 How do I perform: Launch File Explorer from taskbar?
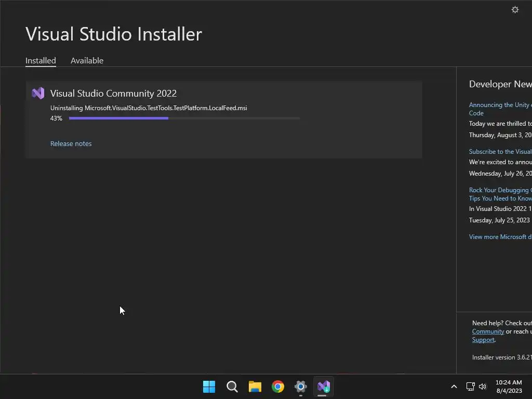[255, 387]
